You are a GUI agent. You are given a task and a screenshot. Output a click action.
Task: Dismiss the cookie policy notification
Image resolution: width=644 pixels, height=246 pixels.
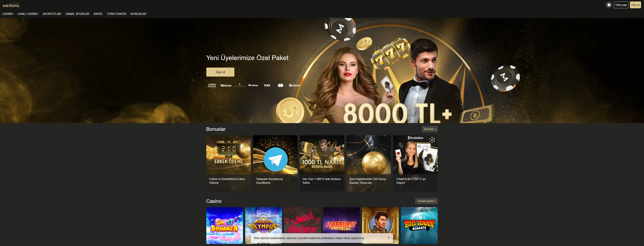click(x=388, y=238)
